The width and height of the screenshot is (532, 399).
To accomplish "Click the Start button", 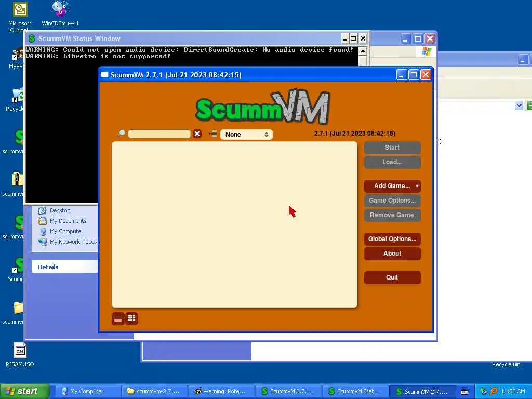I will coord(392,148).
